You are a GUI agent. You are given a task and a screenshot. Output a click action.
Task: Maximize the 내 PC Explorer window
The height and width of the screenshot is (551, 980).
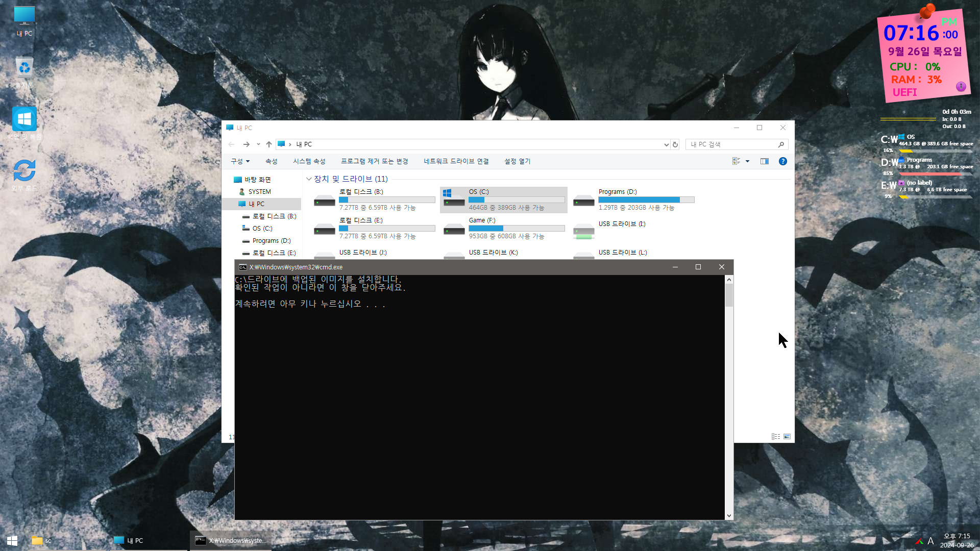(x=759, y=128)
